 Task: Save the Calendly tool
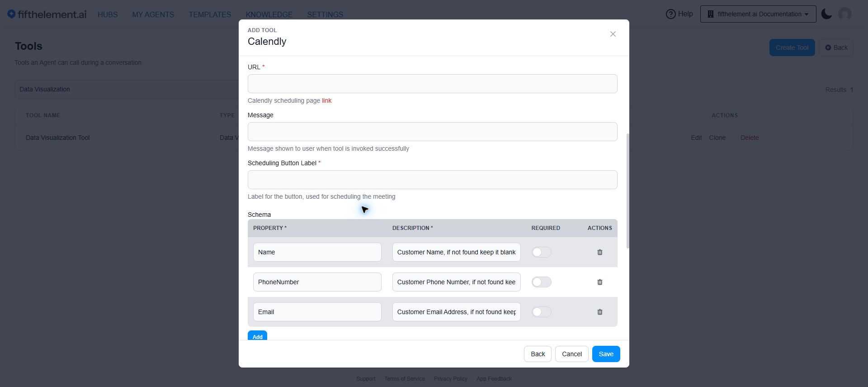[x=606, y=354]
